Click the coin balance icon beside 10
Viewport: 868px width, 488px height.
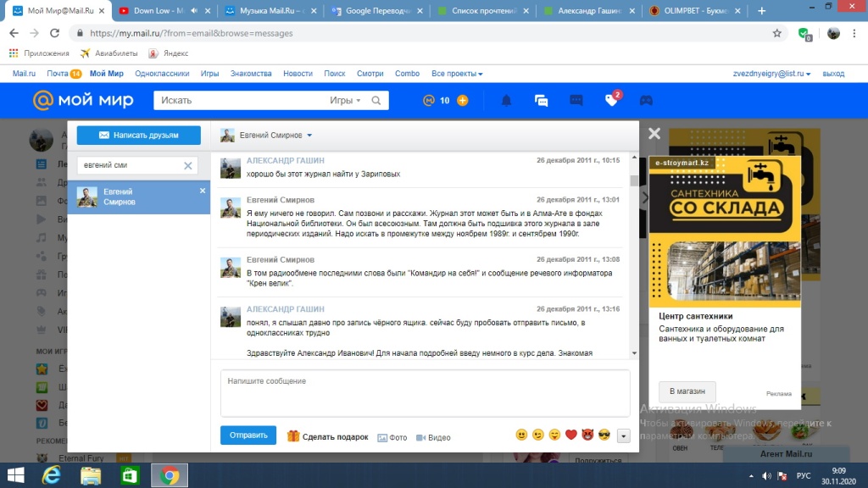(x=429, y=100)
